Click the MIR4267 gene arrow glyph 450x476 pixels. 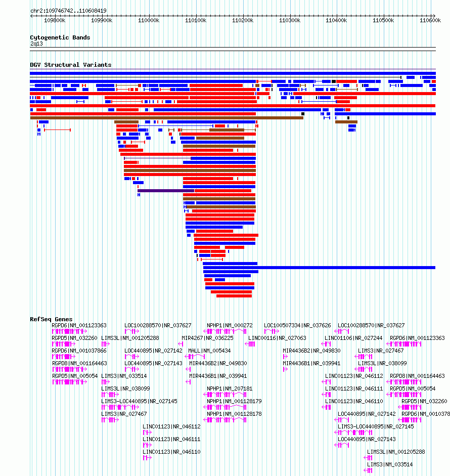[x=181, y=344]
